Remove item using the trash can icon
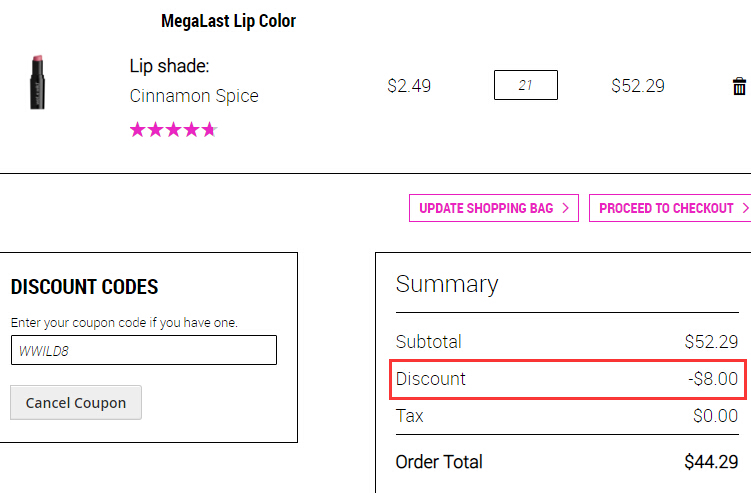The image size is (751, 493). click(x=739, y=86)
